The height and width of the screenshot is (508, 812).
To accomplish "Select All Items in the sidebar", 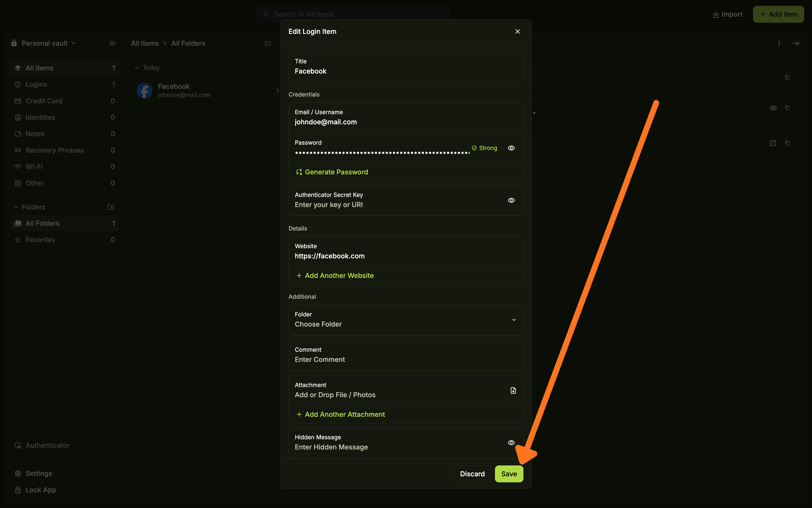I will tap(65, 68).
